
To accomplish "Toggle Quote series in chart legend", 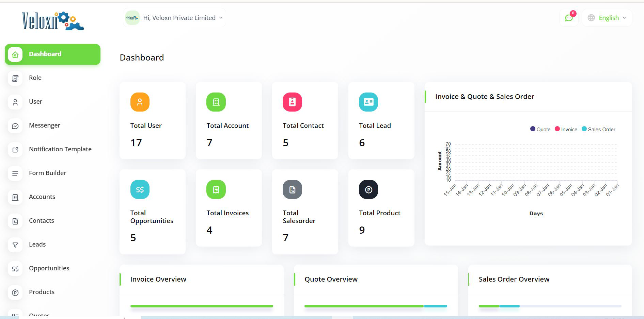I will coord(540,129).
